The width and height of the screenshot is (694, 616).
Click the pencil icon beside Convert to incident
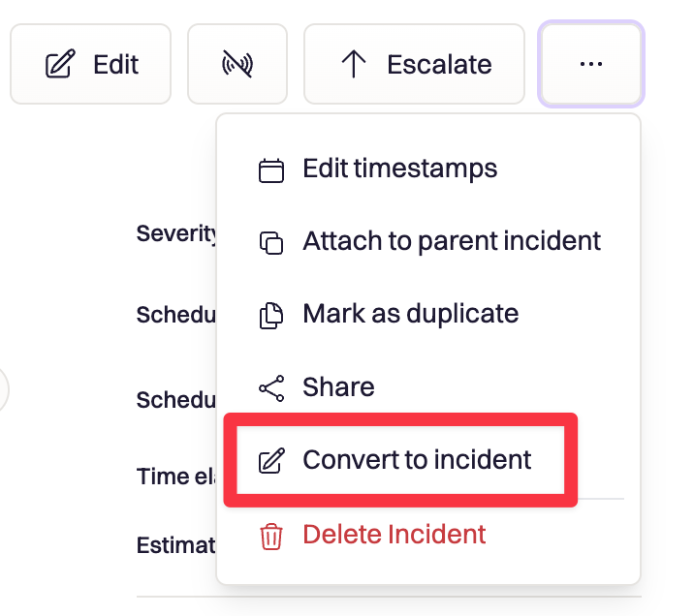(271, 461)
